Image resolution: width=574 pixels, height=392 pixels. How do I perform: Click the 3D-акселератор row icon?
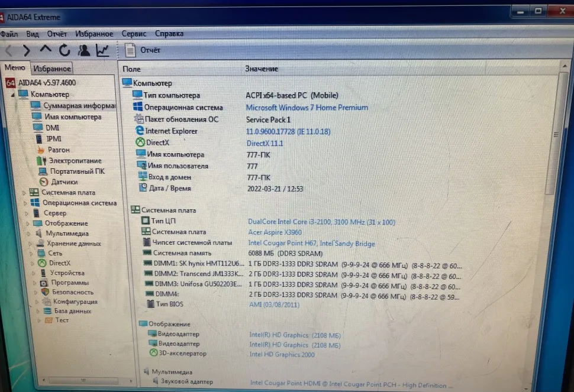[x=154, y=353]
